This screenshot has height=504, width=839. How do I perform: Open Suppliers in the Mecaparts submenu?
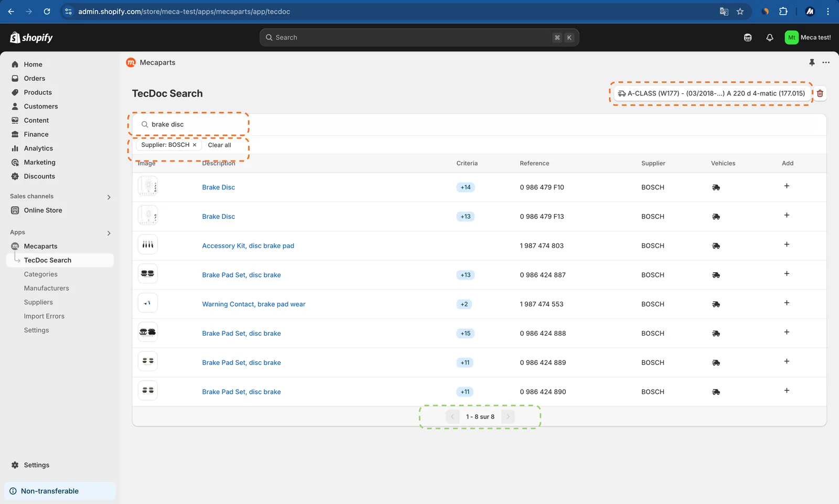[38, 302]
